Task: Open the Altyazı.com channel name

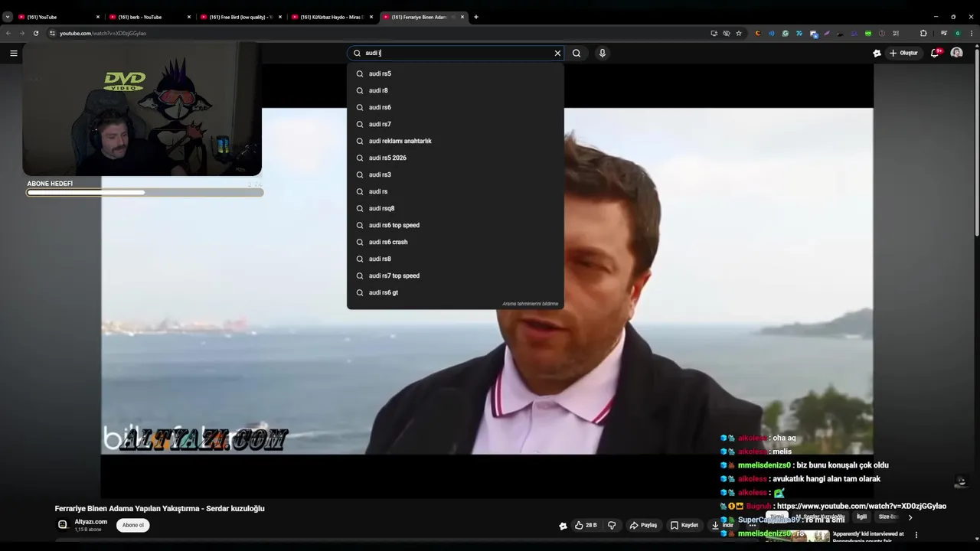Action: click(91, 522)
